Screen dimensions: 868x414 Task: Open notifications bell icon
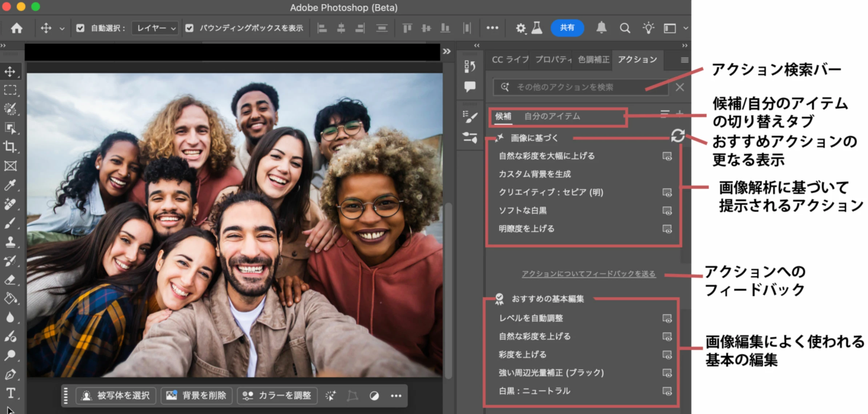click(x=601, y=28)
